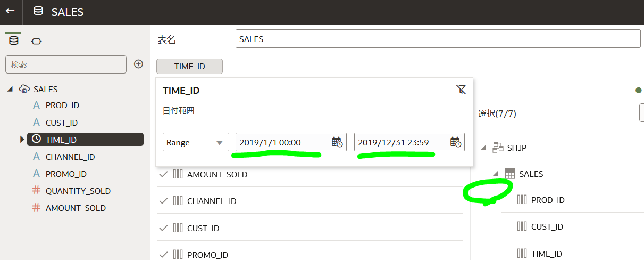Click the CHANNEL_ID attribute A icon

pyautogui.click(x=36, y=157)
